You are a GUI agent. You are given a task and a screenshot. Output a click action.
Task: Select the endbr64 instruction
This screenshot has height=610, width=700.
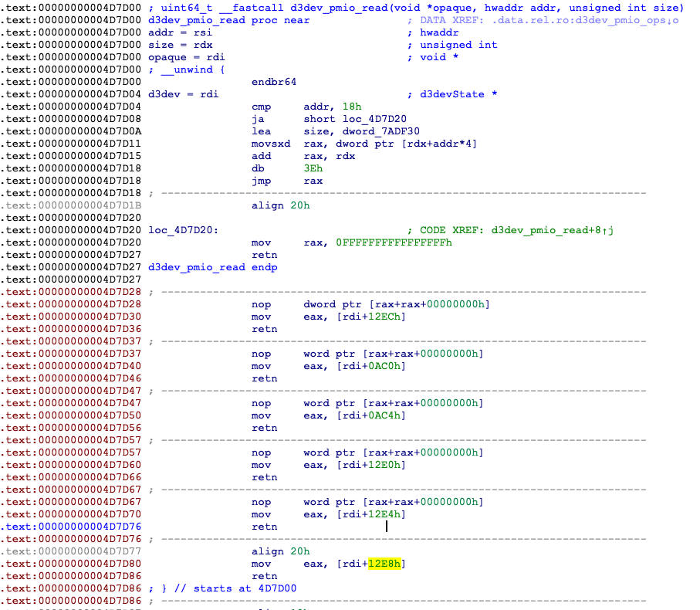coord(274,82)
